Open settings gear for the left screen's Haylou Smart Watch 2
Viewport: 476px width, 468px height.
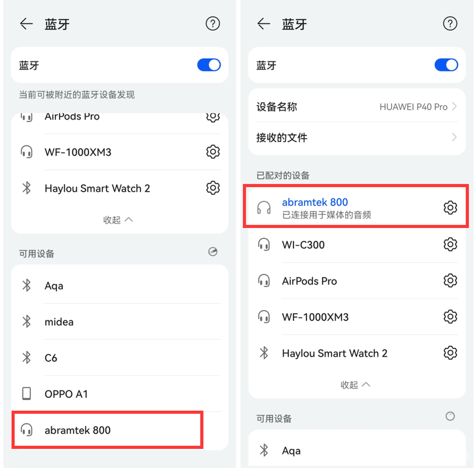click(x=213, y=188)
